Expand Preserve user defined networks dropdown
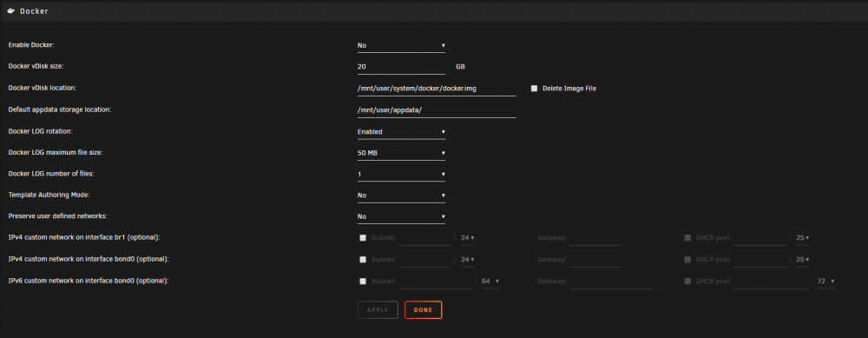The height and width of the screenshot is (338, 868). pos(401,216)
